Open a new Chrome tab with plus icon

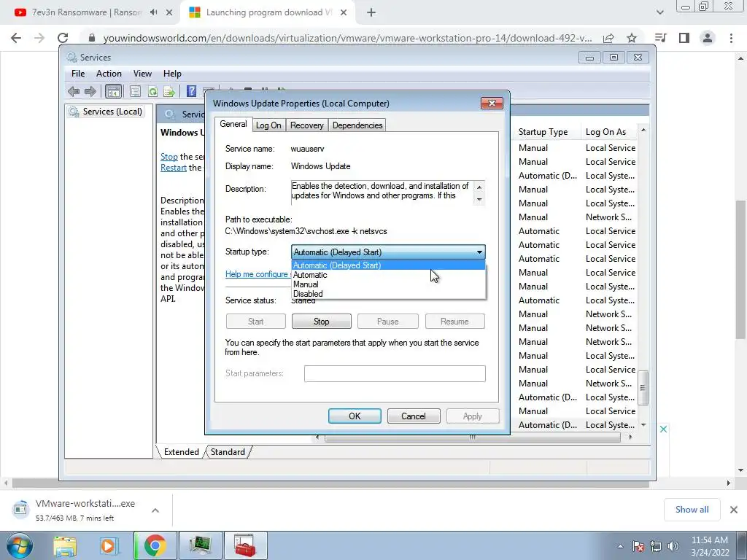[x=371, y=13]
